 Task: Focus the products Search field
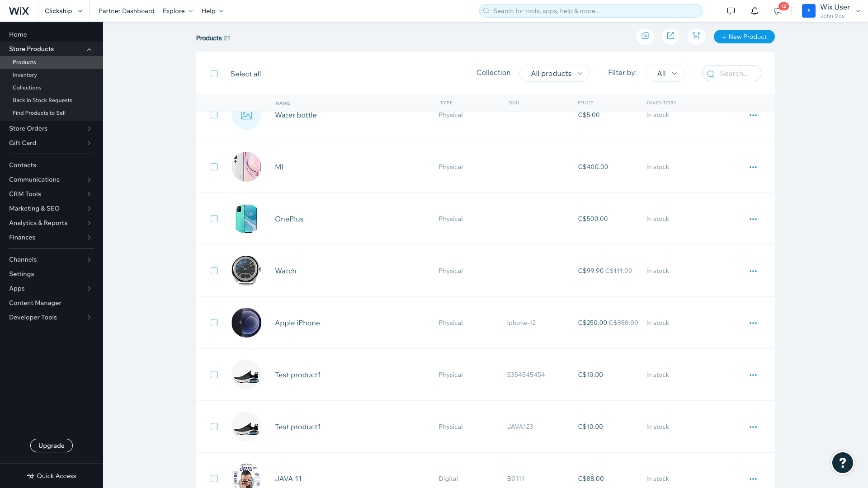point(731,73)
